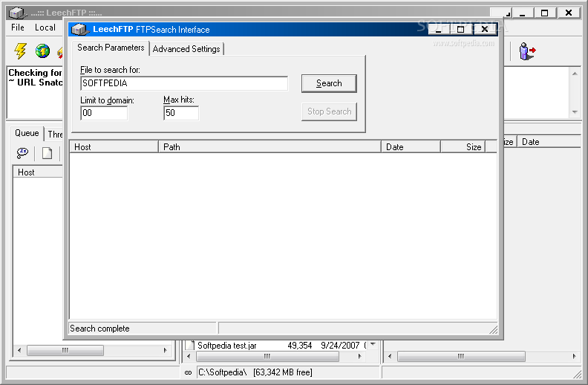Click the person with red arrow icon

[x=527, y=51]
